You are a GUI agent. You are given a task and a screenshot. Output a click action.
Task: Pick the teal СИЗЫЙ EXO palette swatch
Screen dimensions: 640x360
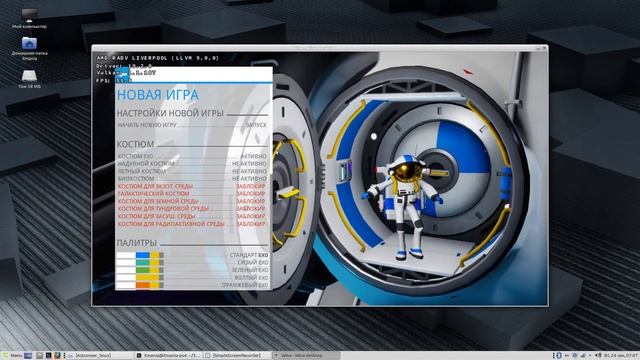pyautogui.click(x=140, y=262)
